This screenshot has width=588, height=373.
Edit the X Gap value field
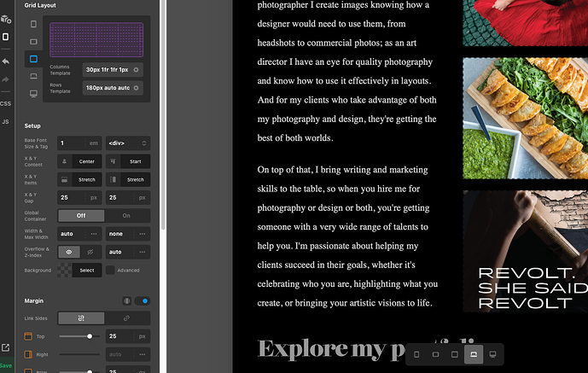pos(71,197)
